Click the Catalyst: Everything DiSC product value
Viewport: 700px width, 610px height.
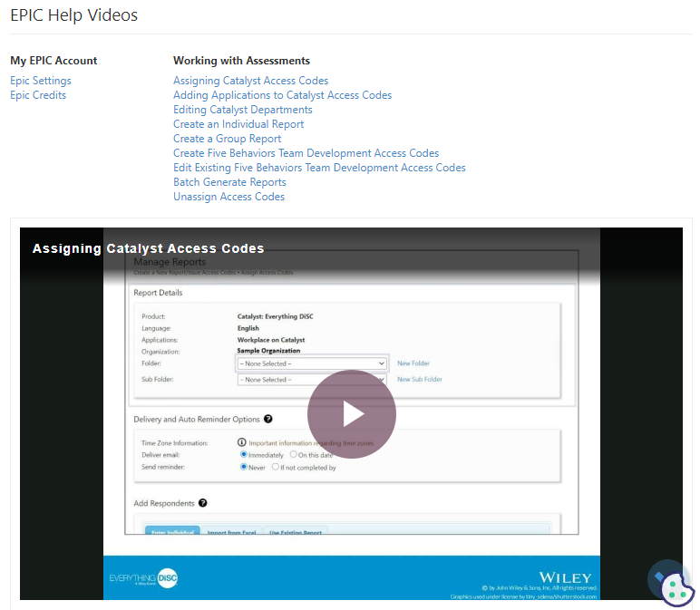pyautogui.click(x=275, y=316)
